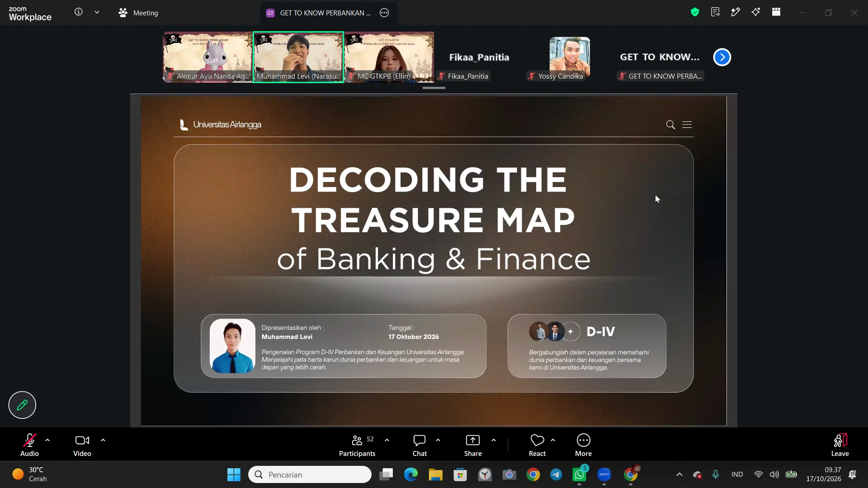Open the AI Companion sparkle icon
The height and width of the screenshot is (488, 868).
pos(756,12)
